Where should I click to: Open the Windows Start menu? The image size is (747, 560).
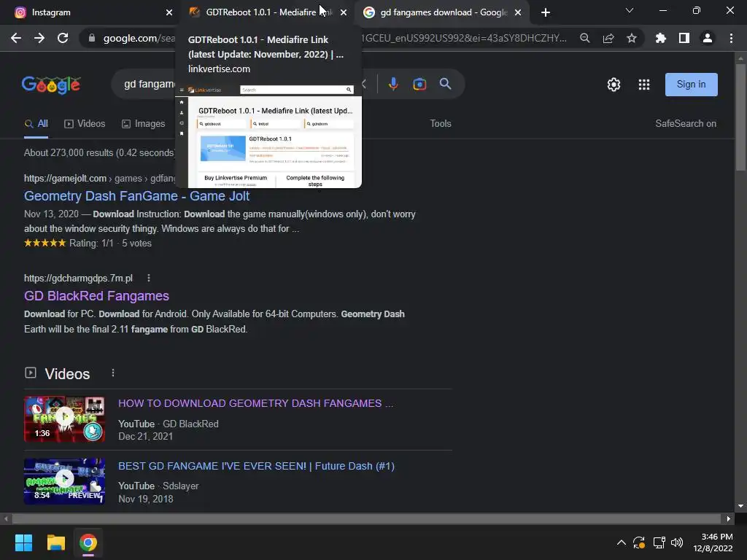coord(23,542)
